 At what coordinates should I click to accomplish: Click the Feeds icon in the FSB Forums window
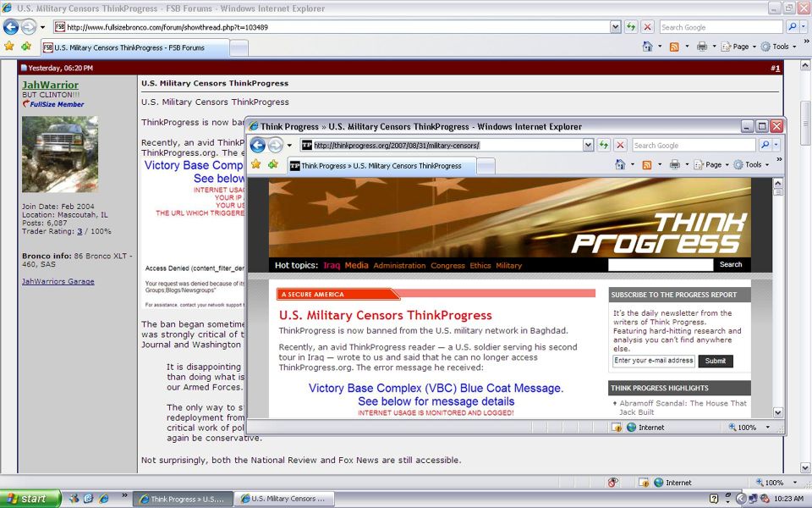[x=674, y=47]
